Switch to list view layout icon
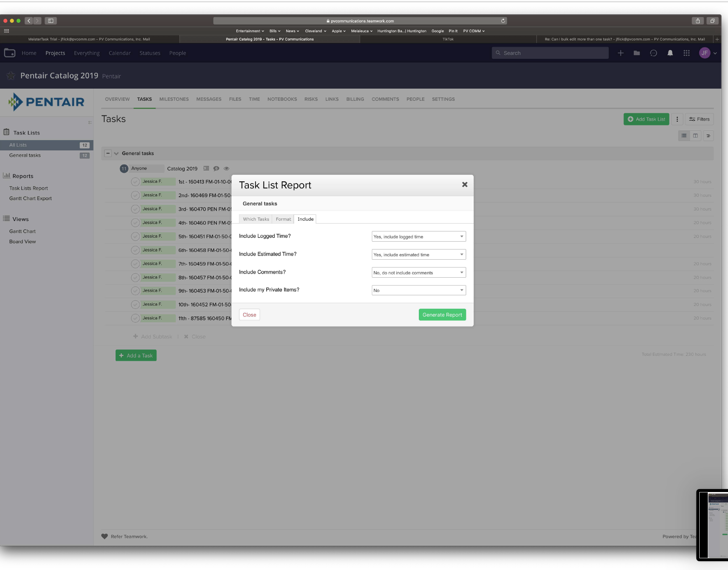Viewport: 728px width, 570px height. [684, 136]
